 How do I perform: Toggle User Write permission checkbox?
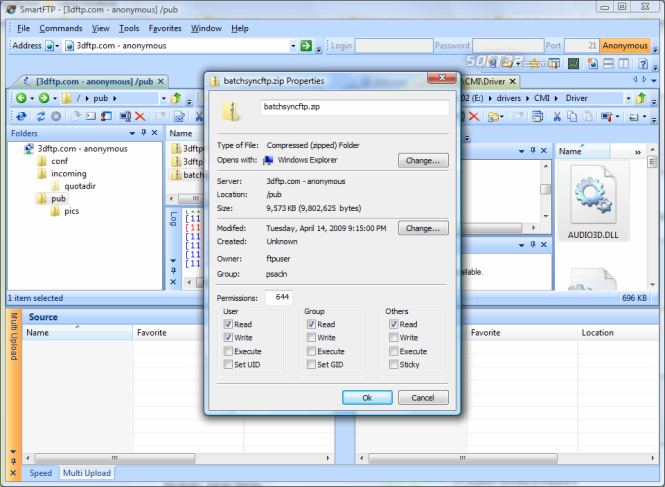point(228,337)
